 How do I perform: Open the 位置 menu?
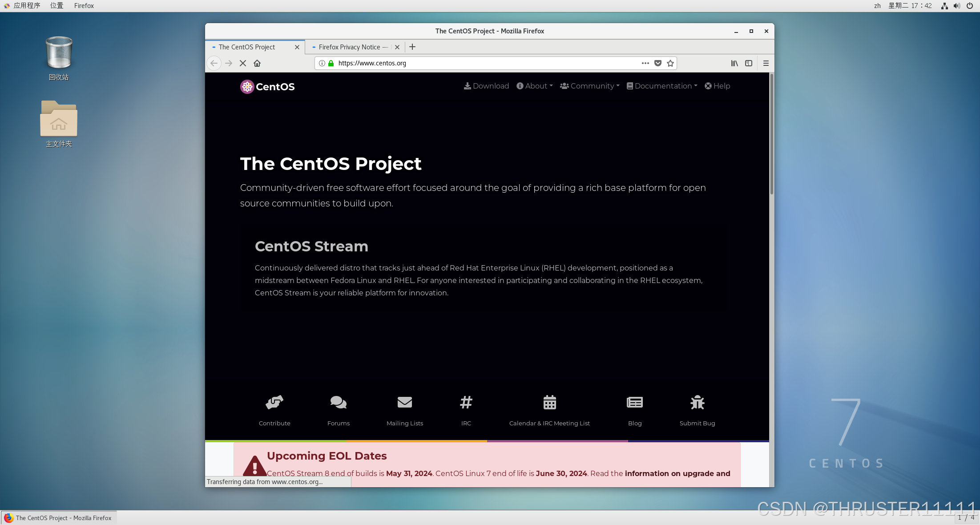56,6
